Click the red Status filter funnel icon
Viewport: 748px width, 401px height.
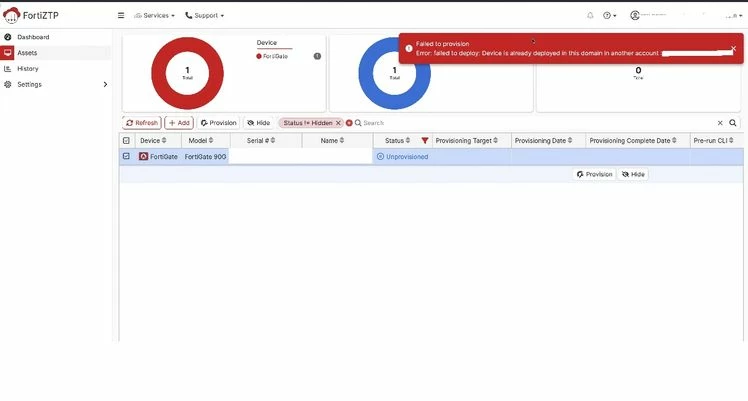(x=425, y=140)
